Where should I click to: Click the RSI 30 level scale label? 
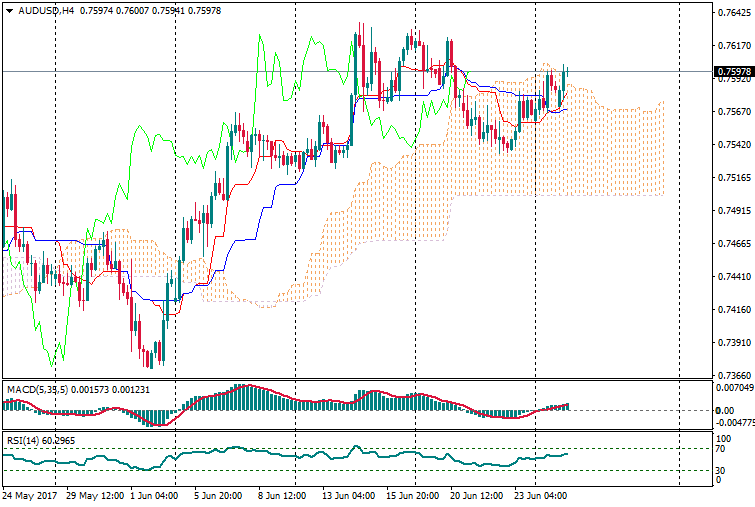pos(722,470)
